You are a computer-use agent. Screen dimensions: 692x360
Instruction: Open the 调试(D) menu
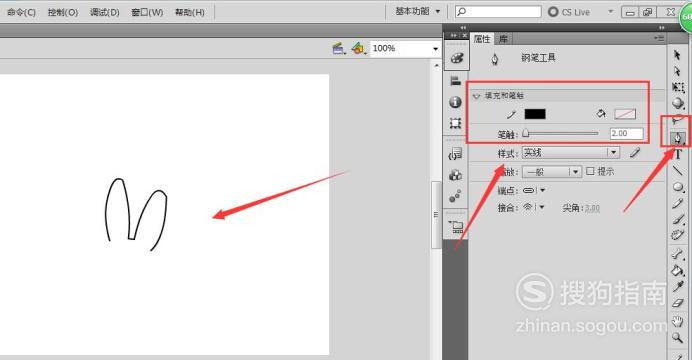(x=105, y=12)
